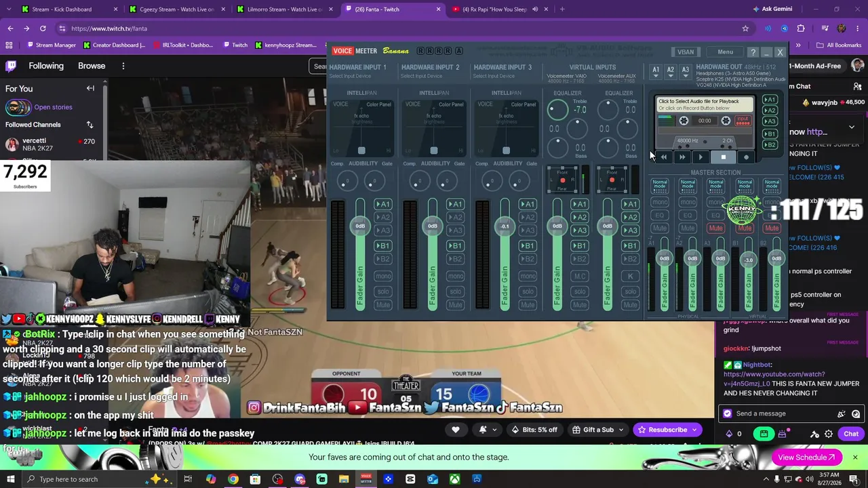Open Following in Twitch navigation
Viewport: 868px width, 488px height.
click(46, 66)
